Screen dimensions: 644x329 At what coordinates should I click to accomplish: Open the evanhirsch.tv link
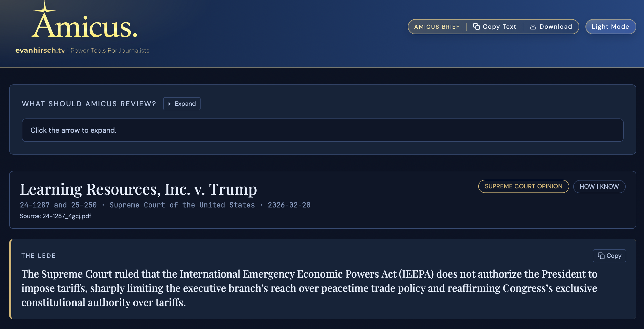point(40,50)
